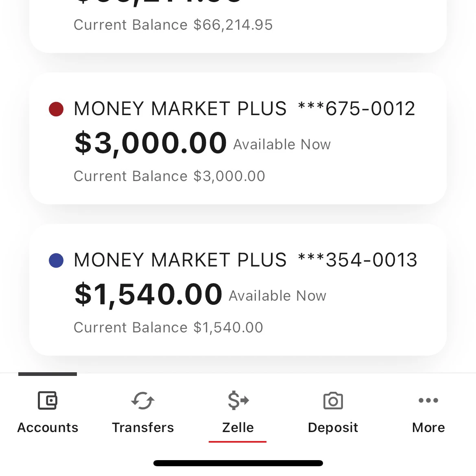Tap Current Balance $3,000.00 text

169,176
